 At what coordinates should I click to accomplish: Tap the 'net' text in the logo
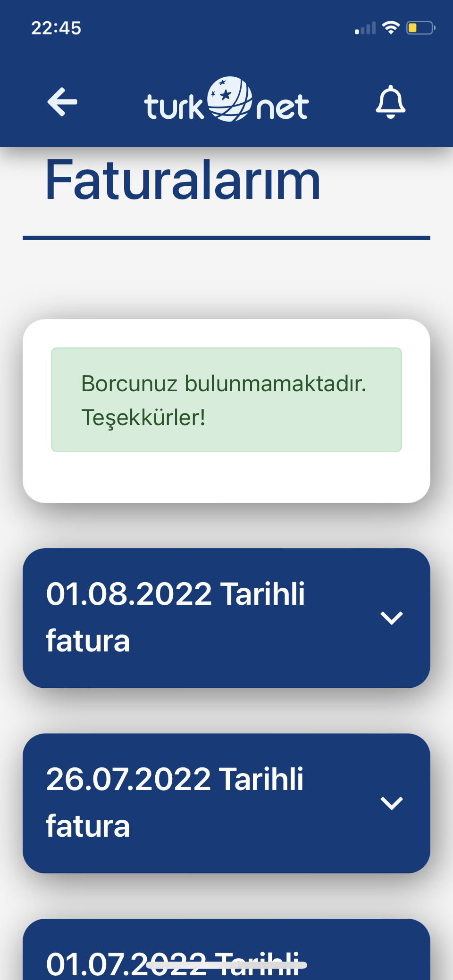283,107
